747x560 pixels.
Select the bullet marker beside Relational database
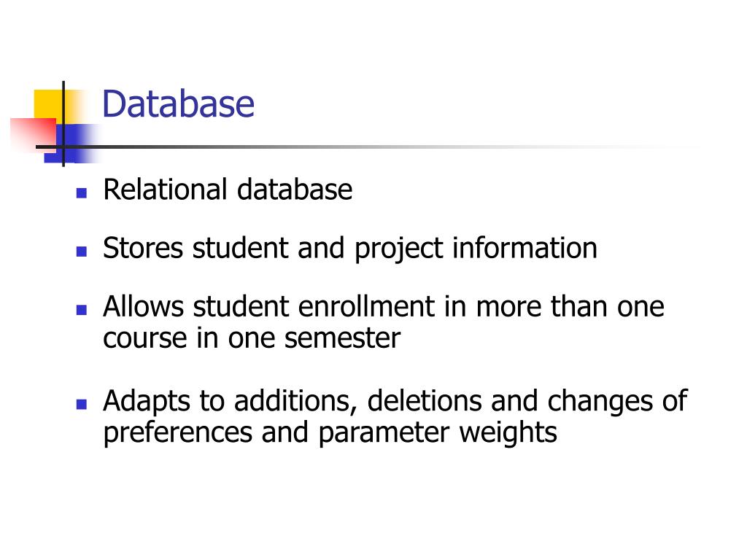82,192
